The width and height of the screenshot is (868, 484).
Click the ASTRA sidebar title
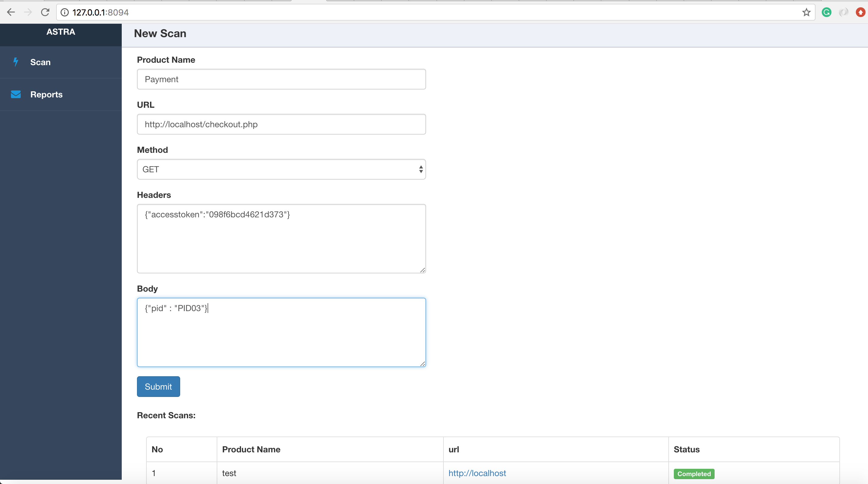[61, 32]
